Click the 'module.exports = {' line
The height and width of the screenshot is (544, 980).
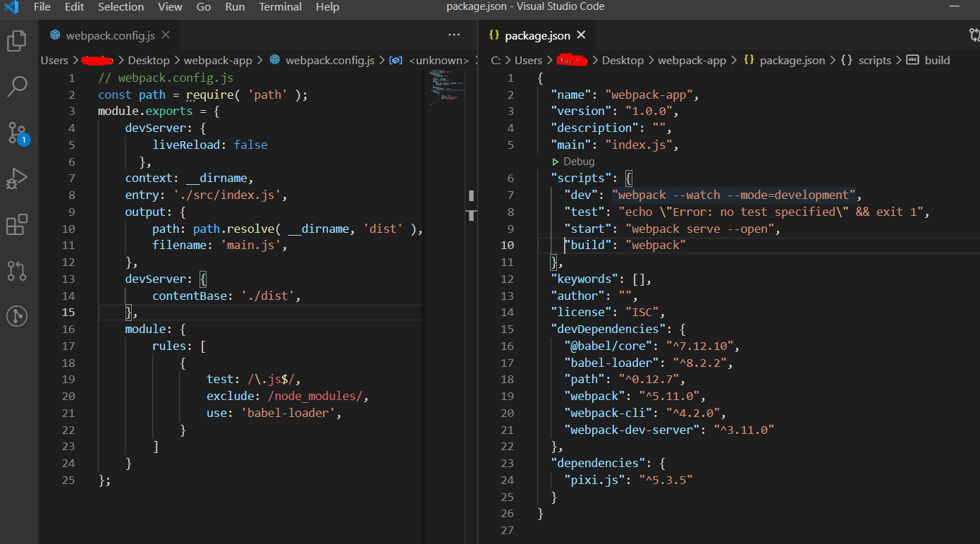click(x=159, y=111)
